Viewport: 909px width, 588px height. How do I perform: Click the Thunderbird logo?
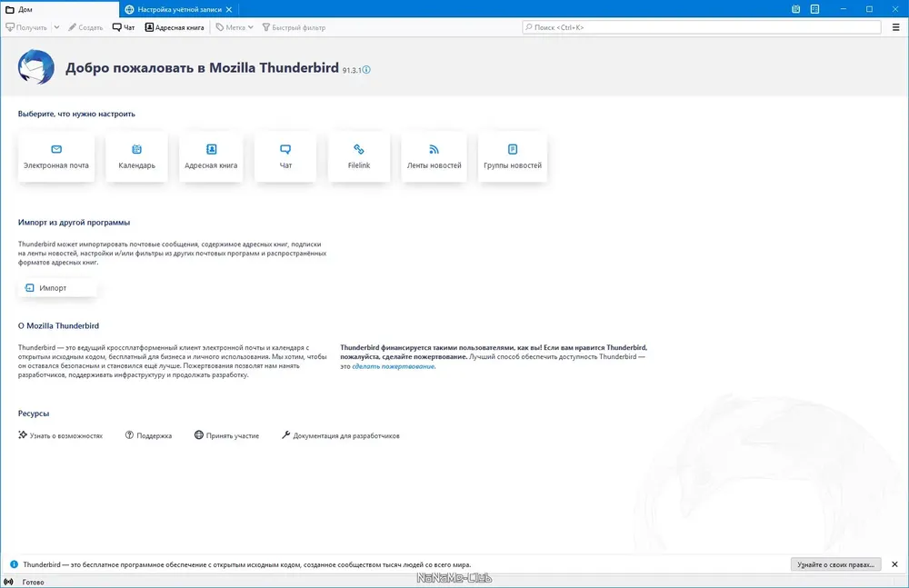point(36,67)
